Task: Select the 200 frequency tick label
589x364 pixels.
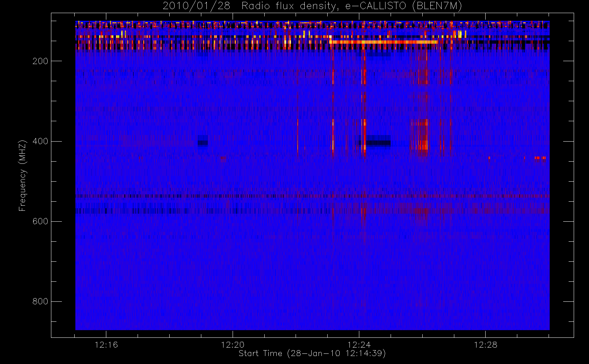Action: click(40, 61)
